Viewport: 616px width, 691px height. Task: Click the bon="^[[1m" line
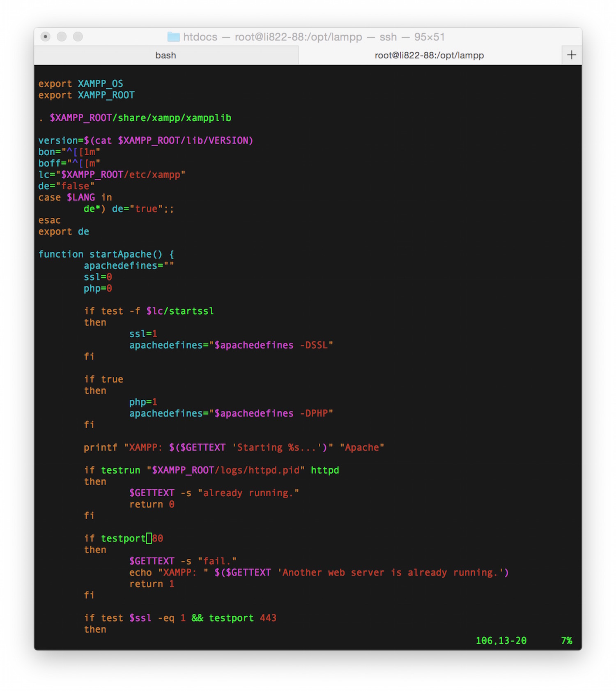tap(69, 152)
